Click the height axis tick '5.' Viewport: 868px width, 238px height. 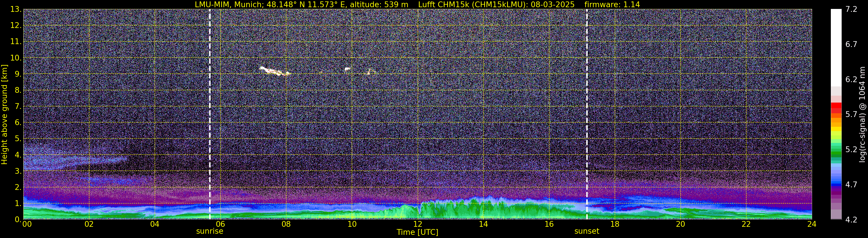(x=18, y=139)
